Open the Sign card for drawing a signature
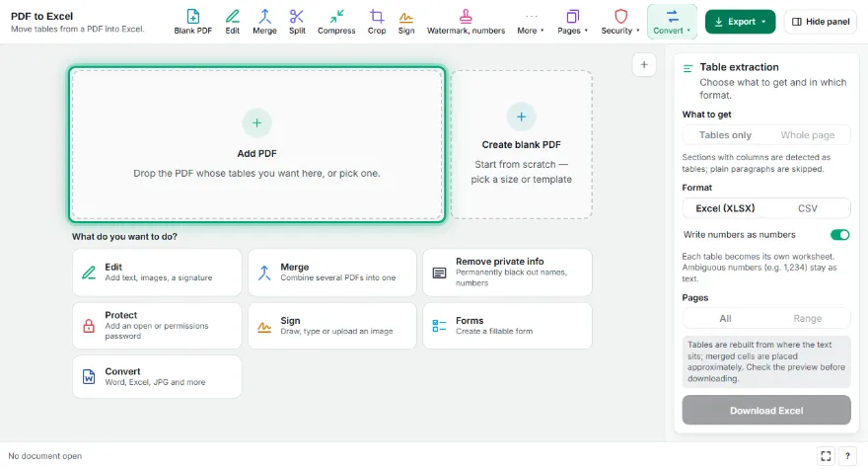This screenshot has height=469, width=868. tap(332, 326)
